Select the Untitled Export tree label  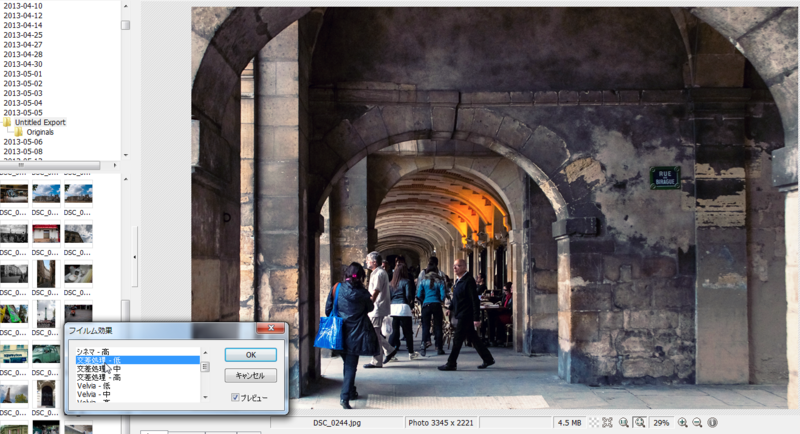click(40, 122)
